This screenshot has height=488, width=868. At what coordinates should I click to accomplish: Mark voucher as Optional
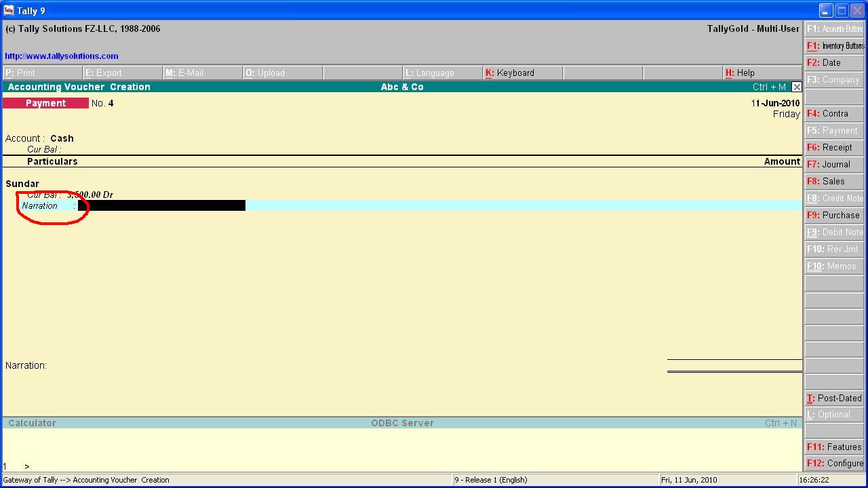(x=833, y=414)
